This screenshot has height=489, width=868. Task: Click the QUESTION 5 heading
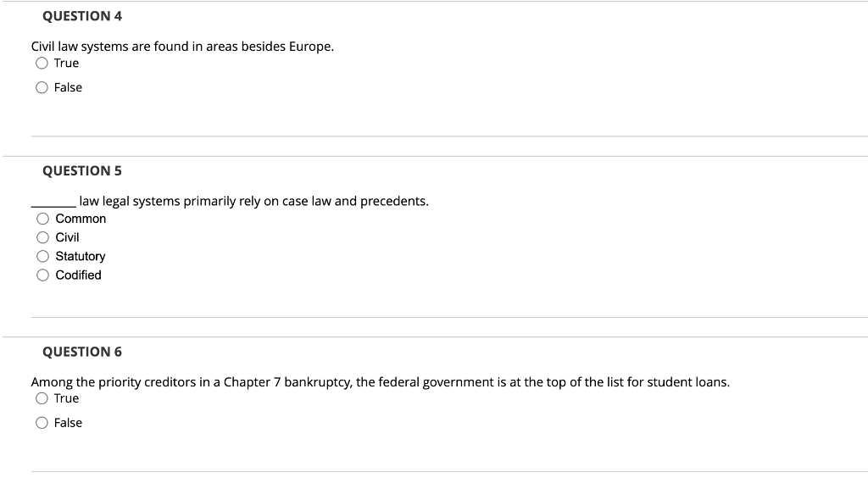pos(82,169)
